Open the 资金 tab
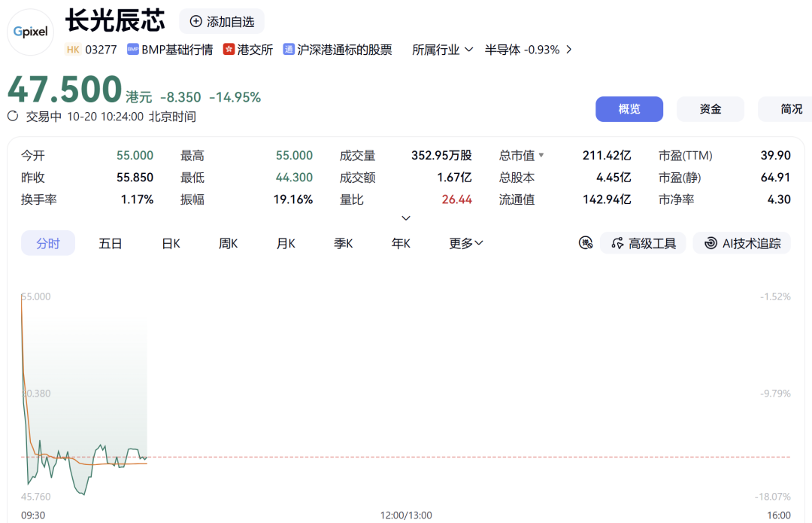 710,109
